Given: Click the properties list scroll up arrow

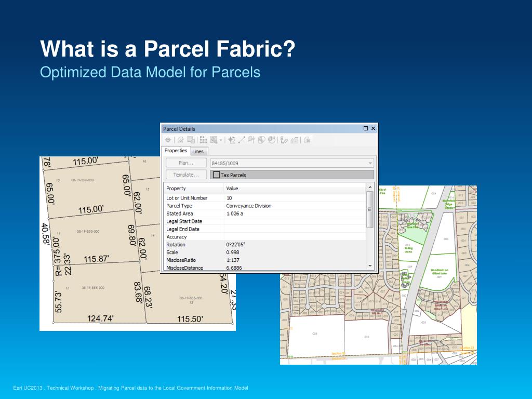Looking at the screenshot, I should click(x=370, y=187).
